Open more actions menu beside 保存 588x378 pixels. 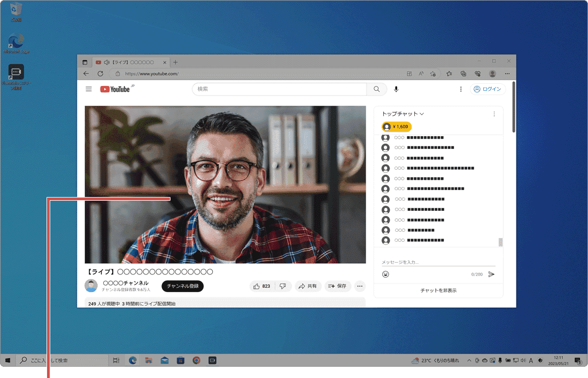[360, 286]
